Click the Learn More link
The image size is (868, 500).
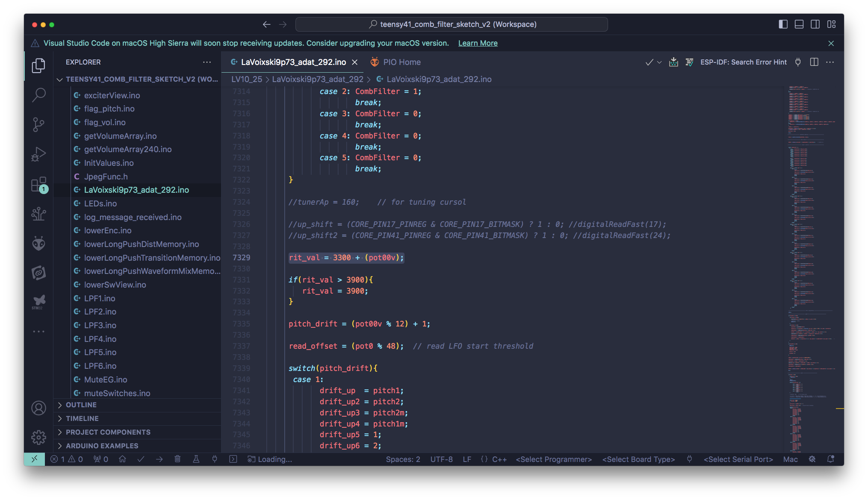(x=478, y=43)
